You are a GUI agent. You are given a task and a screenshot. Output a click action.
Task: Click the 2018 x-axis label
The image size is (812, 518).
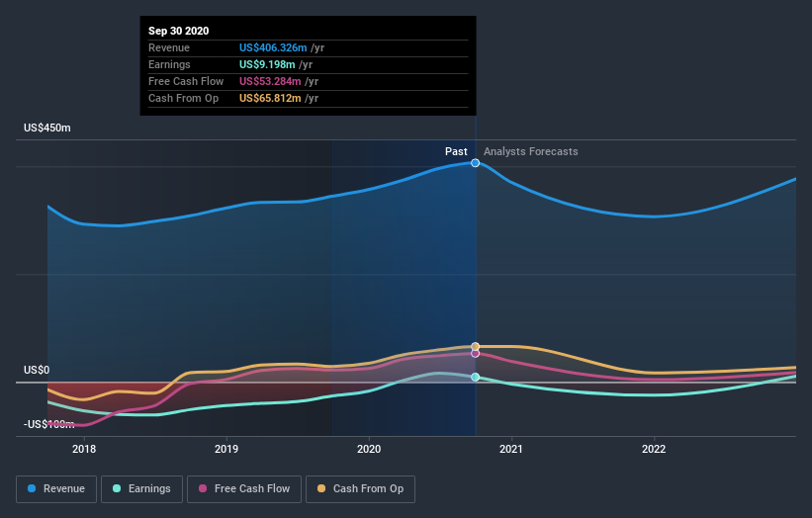[84, 449]
